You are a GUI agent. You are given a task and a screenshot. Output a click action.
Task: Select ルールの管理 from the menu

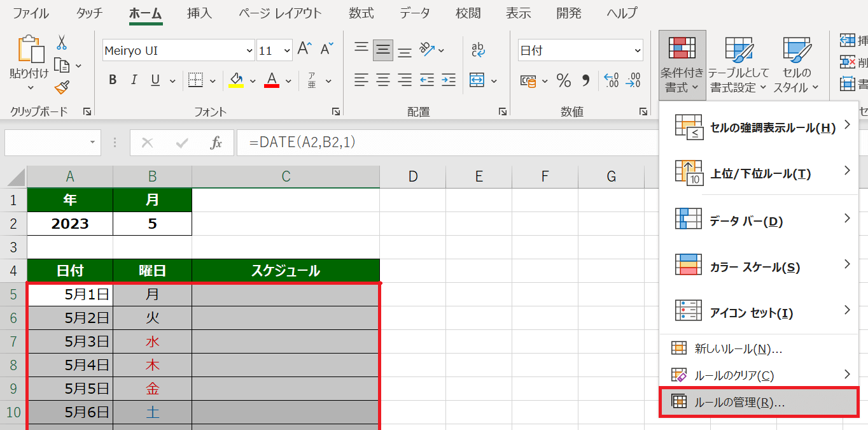pos(739,403)
